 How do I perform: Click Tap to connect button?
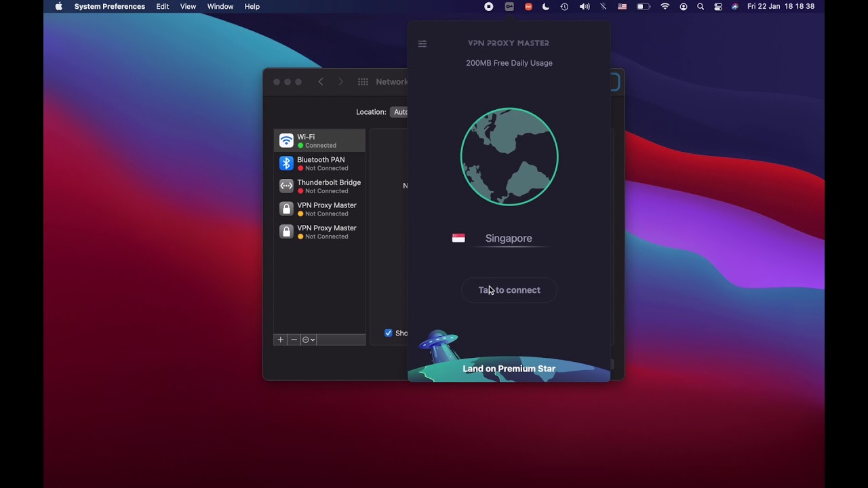tap(509, 290)
